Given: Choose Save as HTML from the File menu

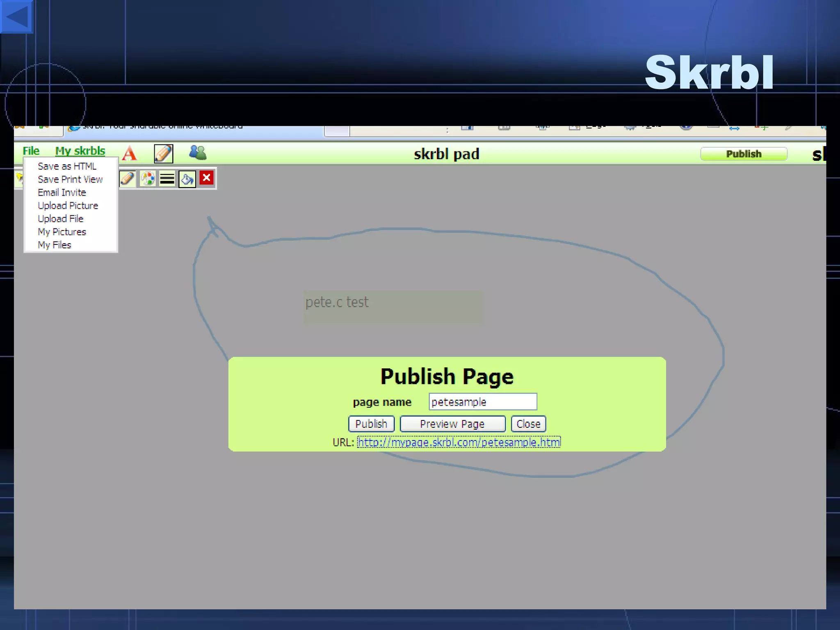Looking at the screenshot, I should pyautogui.click(x=67, y=166).
